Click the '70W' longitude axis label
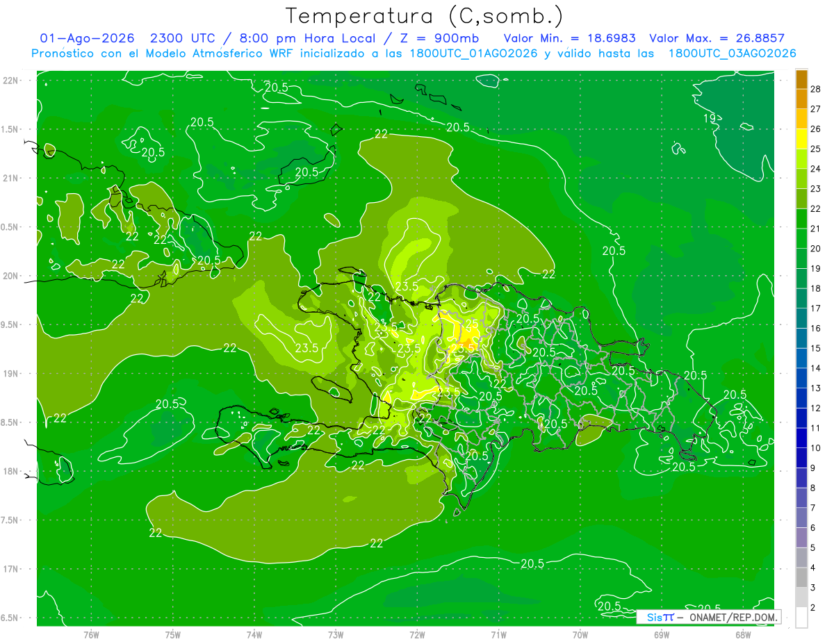Image resolution: width=834 pixels, height=644 pixels. pyautogui.click(x=580, y=634)
